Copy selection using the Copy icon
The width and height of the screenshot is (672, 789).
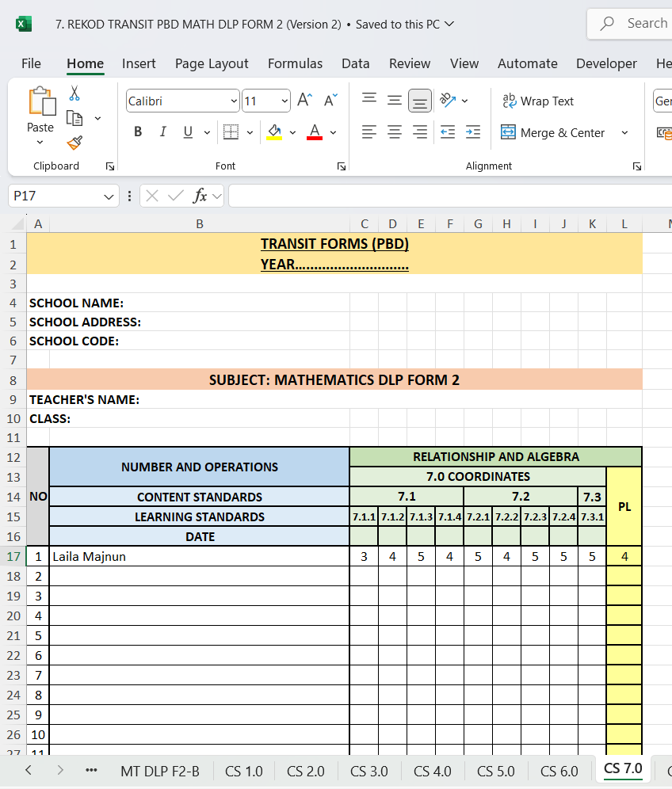click(x=74, y=118)
